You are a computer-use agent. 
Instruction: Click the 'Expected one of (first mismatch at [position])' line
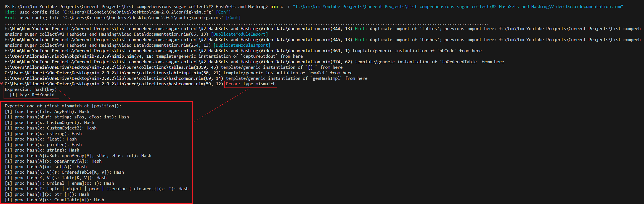(63, 106)
